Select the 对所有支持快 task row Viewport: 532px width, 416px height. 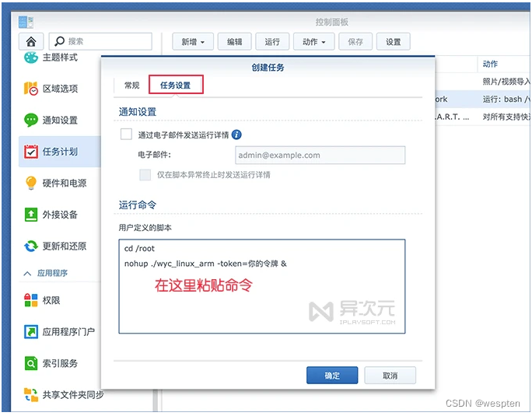click(x=481, y=117)
